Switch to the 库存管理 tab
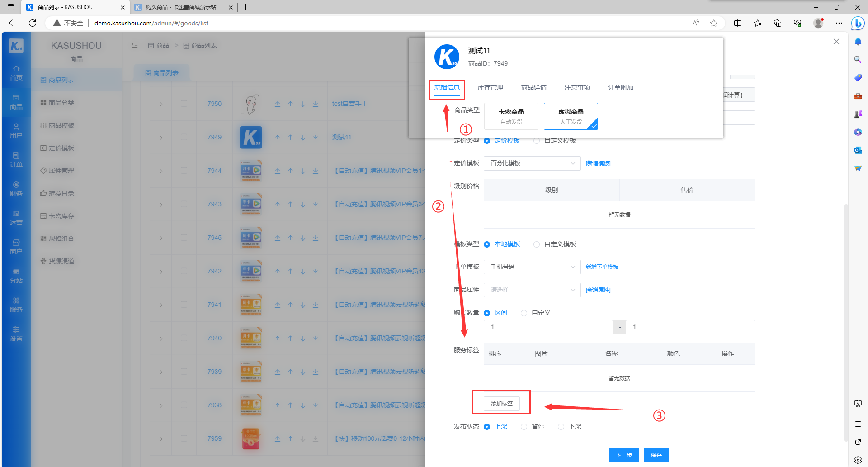 click(490, 87)
